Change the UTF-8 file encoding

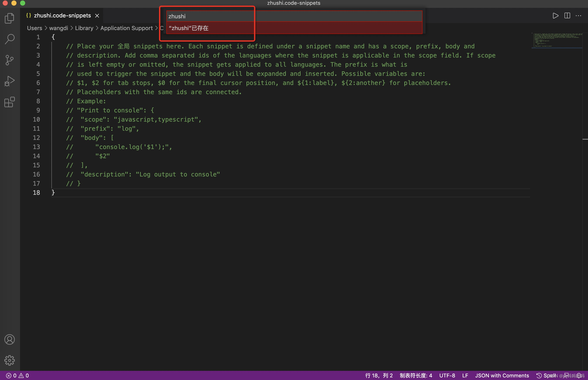[447, 375]
